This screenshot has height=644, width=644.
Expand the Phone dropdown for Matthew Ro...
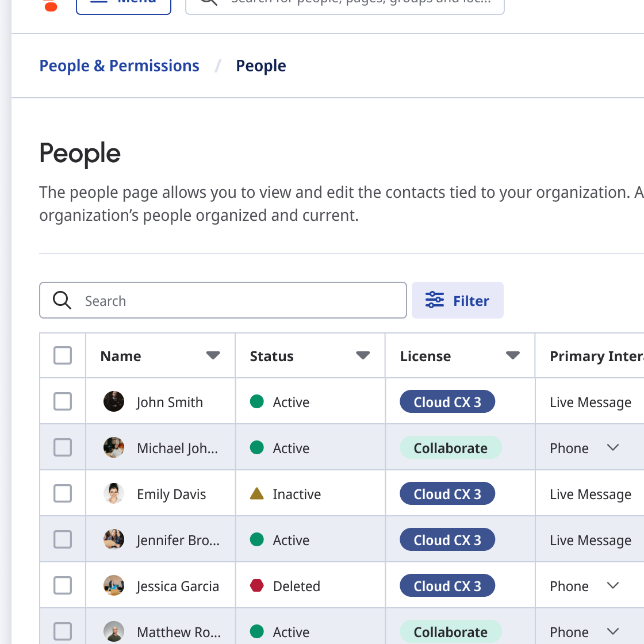click(613, 632)
